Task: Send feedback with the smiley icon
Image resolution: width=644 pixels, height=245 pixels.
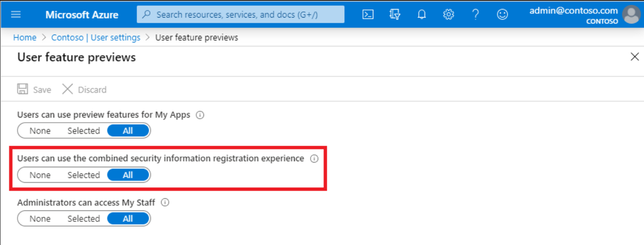Action: pyautogui.click(x=502, y=15)
